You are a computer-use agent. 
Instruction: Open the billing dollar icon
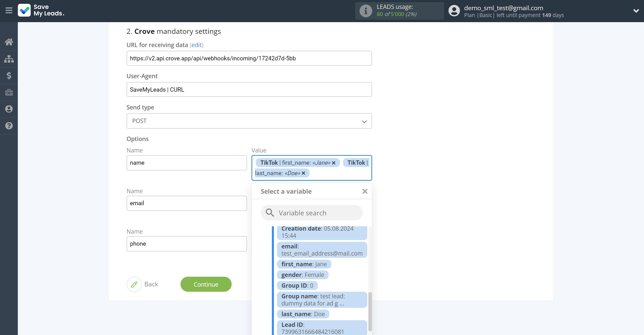coord(9,76)
